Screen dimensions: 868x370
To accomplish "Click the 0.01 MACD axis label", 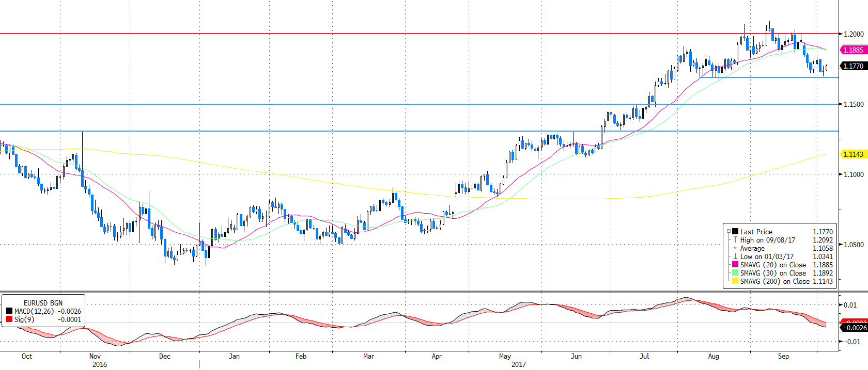I will [850, 305].
